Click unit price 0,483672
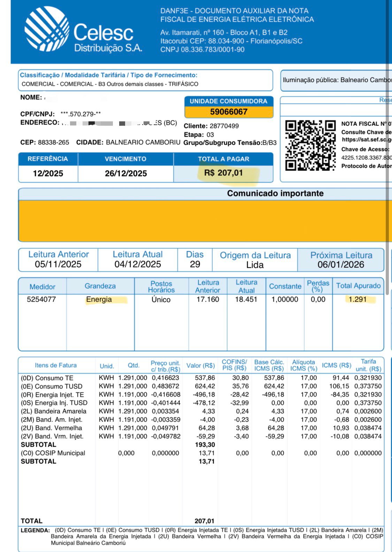The height and width of the screenshot is (552, 392). pos(166,386)
